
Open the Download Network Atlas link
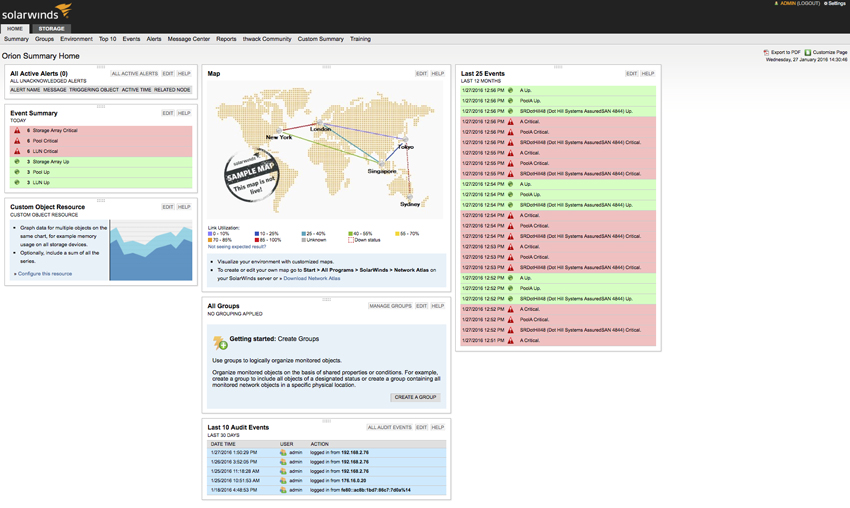click(x=312, y=279)
